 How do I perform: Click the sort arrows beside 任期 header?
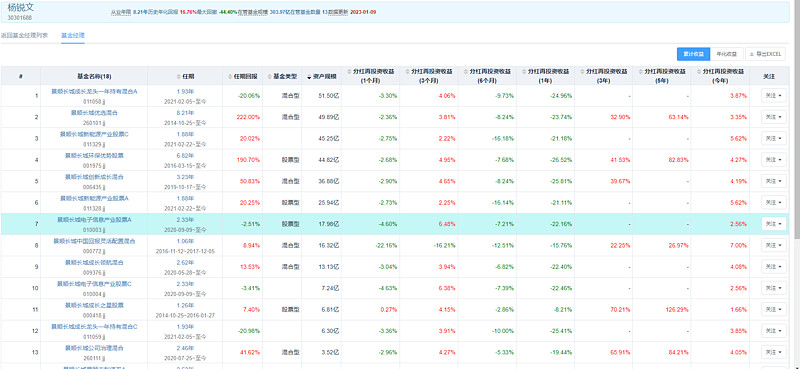coord(179,76)
